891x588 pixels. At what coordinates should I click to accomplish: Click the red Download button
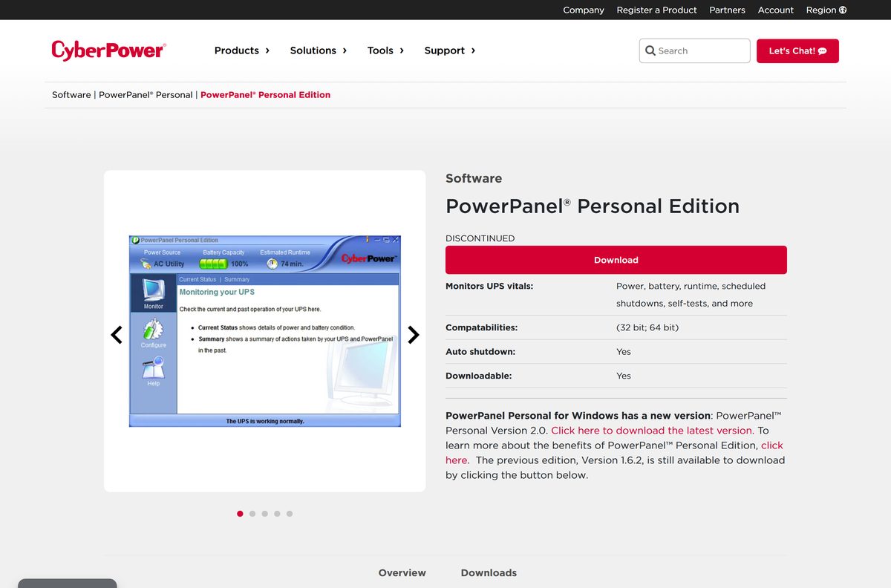pos(616,260)
